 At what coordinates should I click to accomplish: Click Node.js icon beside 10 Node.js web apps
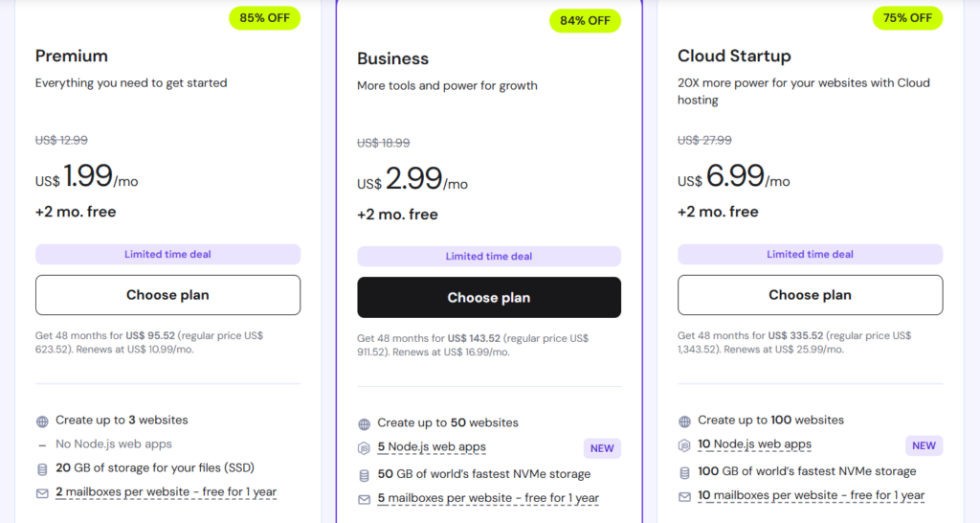(x=684, y=444)
